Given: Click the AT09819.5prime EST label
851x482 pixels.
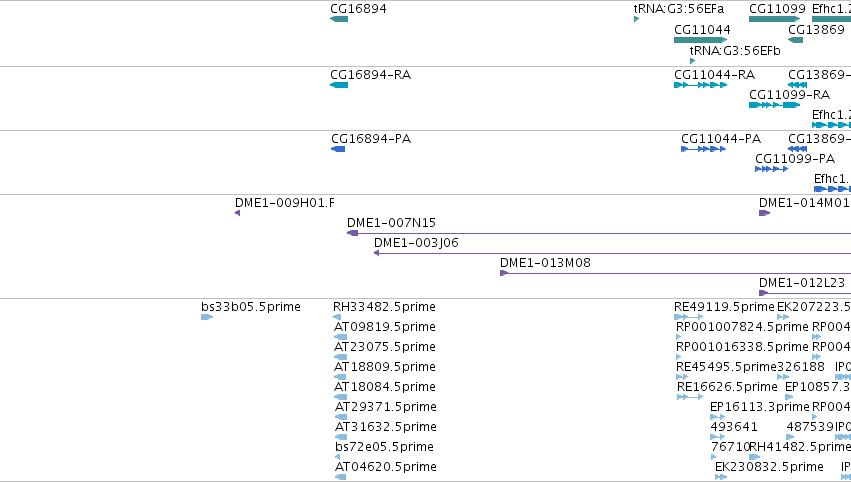Looking at the screenshot, I should (x=385, y=327).
